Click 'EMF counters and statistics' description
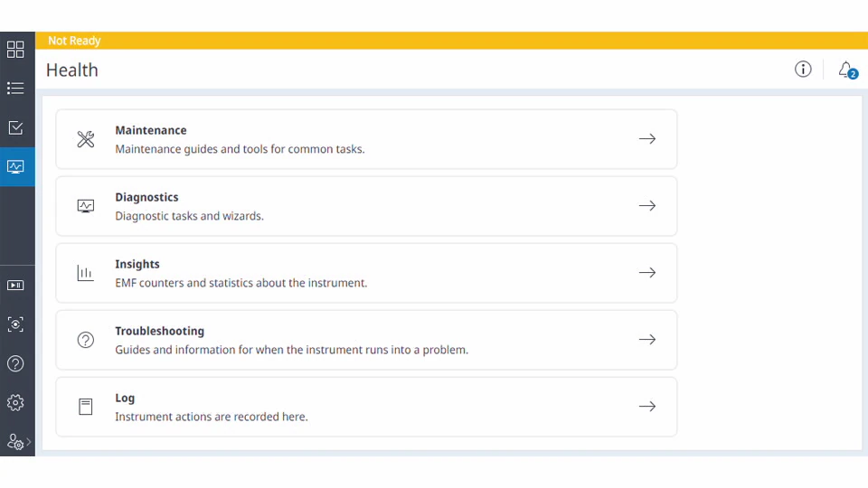Image resolution: width=868 pixels, height=488 pixels. tap(241, 283)
